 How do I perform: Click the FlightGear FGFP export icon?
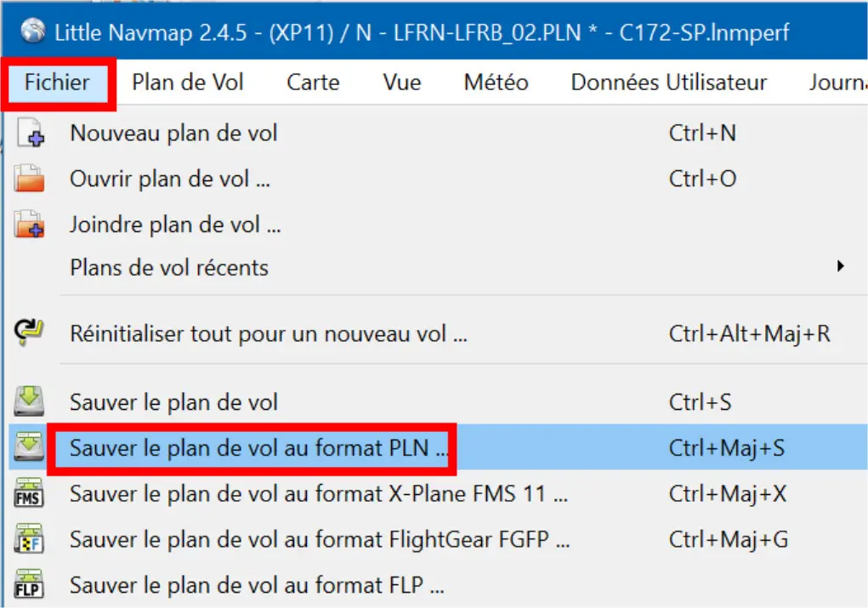28,539
